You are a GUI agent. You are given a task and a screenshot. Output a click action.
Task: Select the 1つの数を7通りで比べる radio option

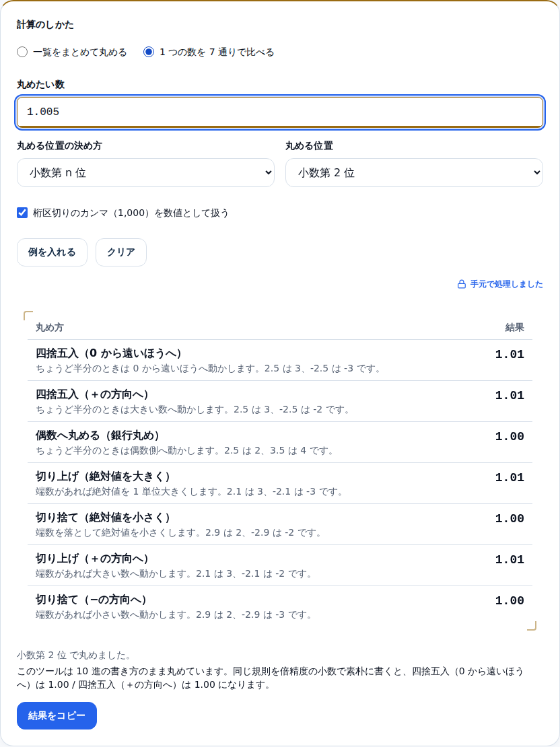coord(149,52)
